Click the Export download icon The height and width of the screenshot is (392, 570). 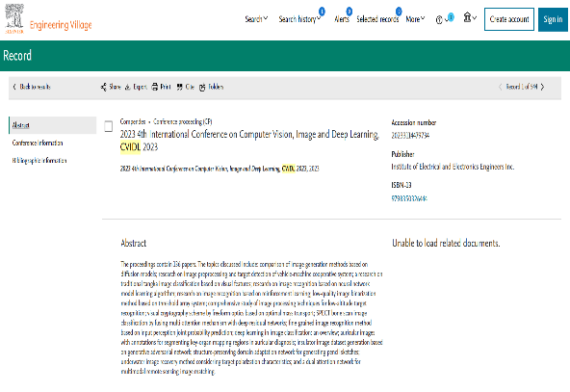[128, 87]
